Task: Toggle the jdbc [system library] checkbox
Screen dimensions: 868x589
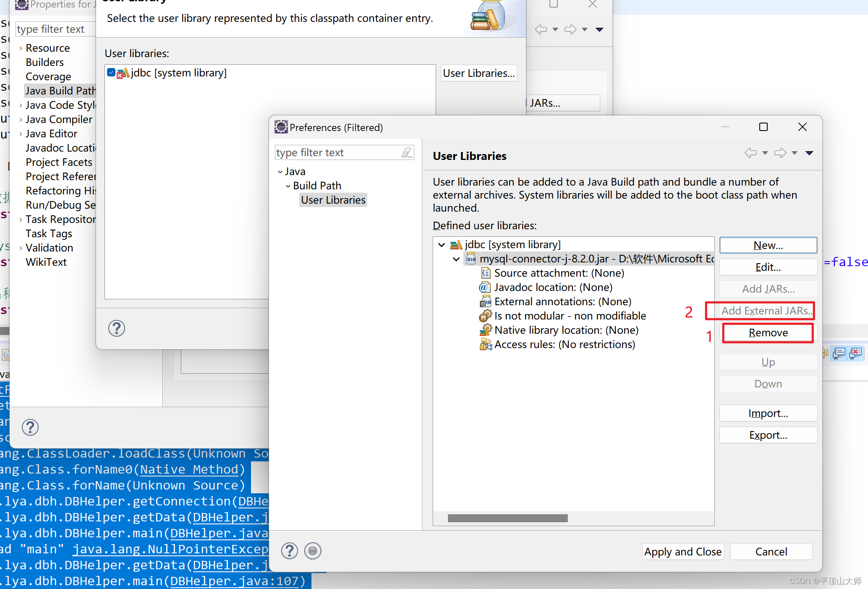Action: coord(111,72)
